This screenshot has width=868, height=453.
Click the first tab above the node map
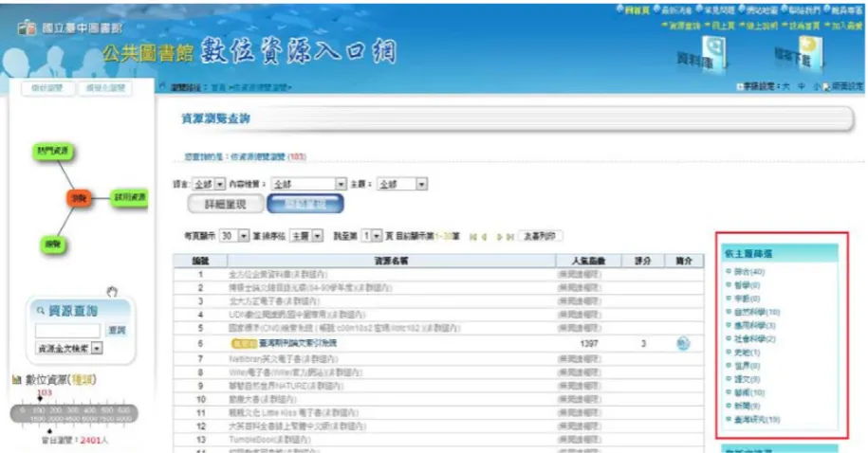[x=47, y=88]
